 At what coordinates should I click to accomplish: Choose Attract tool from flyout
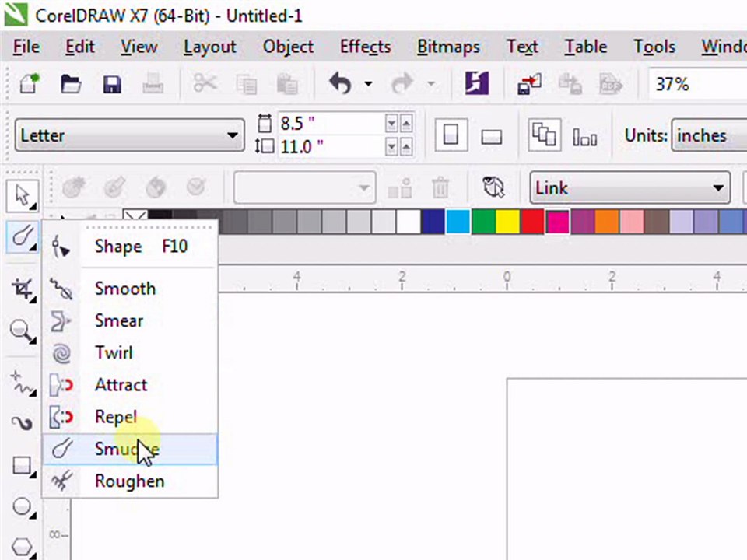[130, 385]
